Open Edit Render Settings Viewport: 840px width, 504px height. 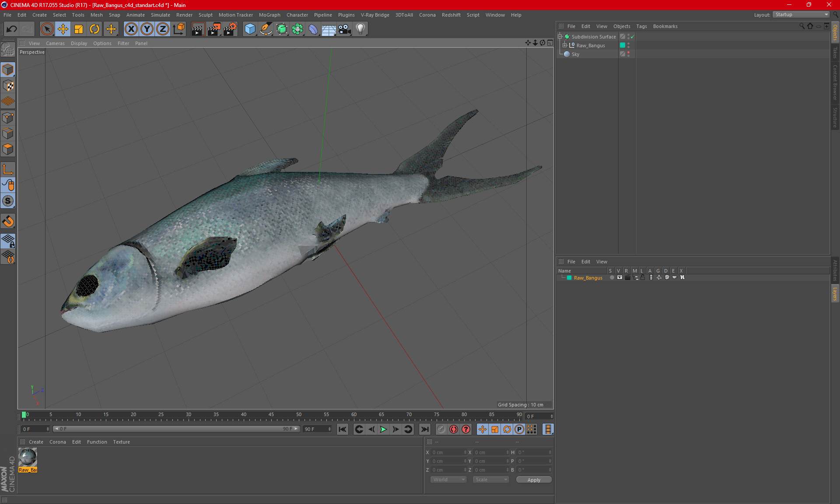(x=230, y=29)
